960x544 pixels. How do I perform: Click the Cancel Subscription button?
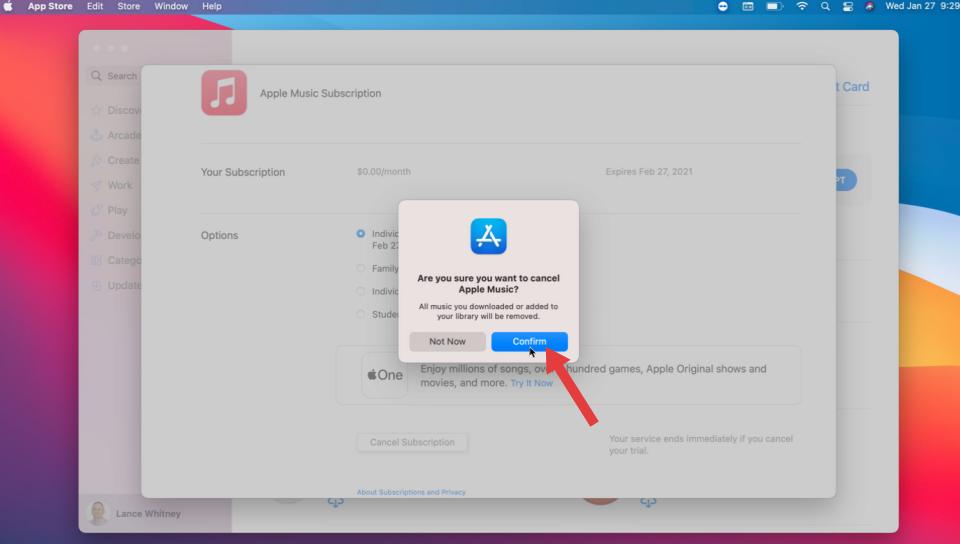(x=412, y=442)
